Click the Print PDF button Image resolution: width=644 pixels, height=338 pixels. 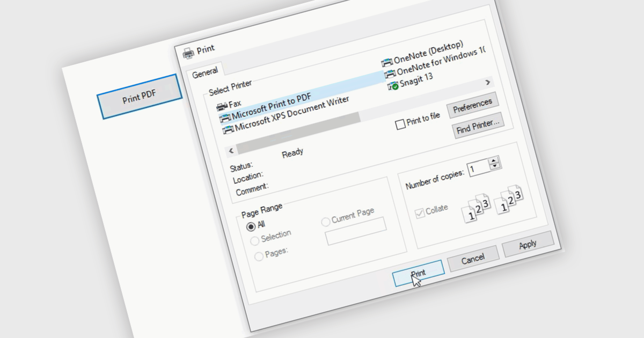coord(138,97)
